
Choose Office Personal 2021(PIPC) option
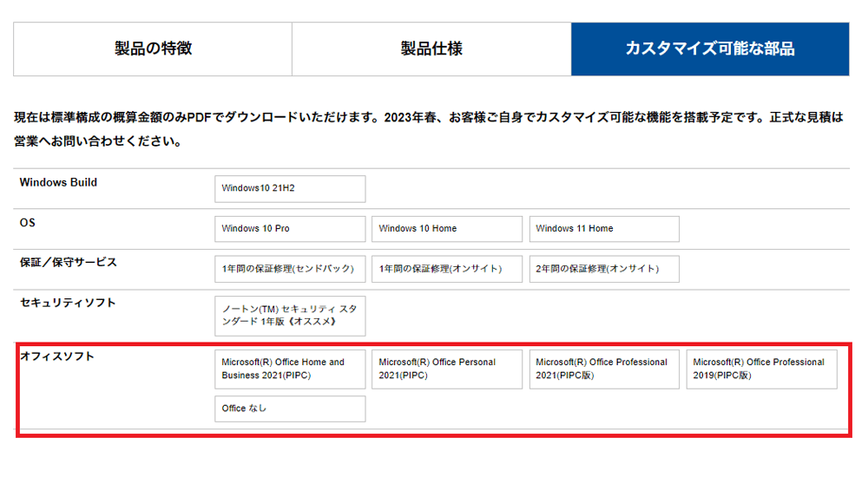(447, 369)
